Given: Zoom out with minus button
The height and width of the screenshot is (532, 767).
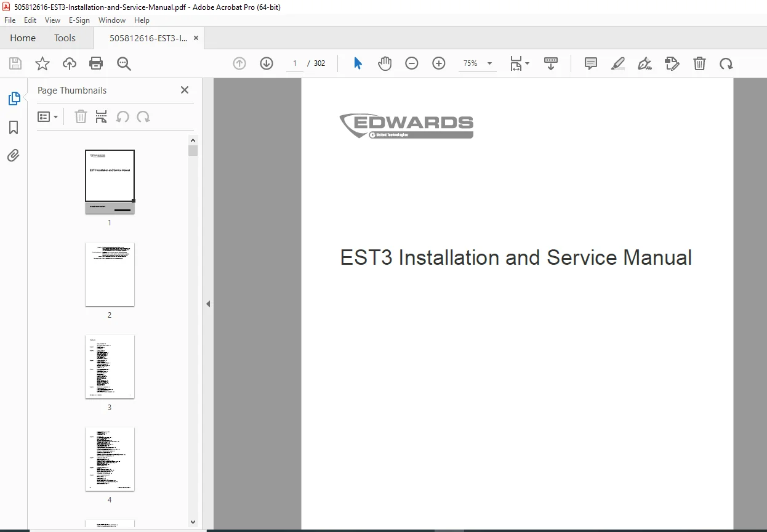Looking at the screenshot, I should coord(412,63).
